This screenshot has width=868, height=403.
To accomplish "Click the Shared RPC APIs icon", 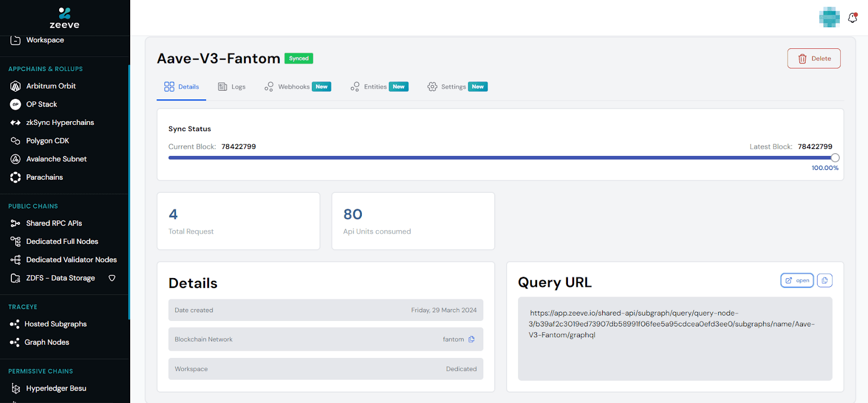I will click(x=16, y=223).
